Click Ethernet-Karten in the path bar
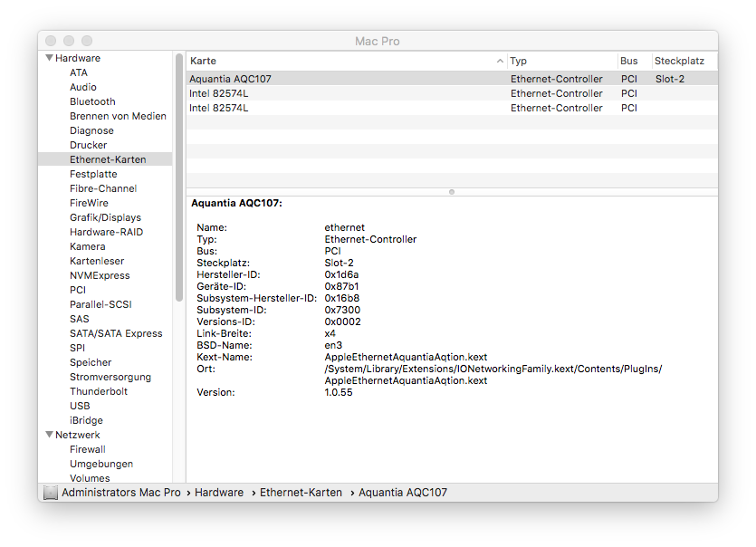The height and width of the screenshot is (547, 756). [x=301, y=493]
